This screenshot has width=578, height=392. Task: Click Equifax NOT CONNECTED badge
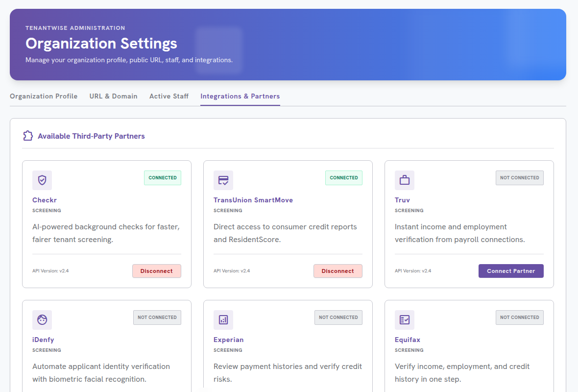click(x=519, y=318)
